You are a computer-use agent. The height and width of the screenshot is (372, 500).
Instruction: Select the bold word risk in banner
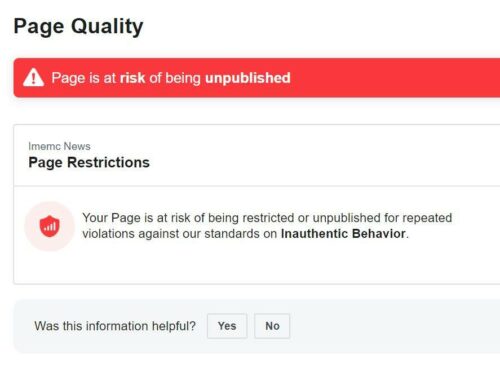[x=132, y=78]
